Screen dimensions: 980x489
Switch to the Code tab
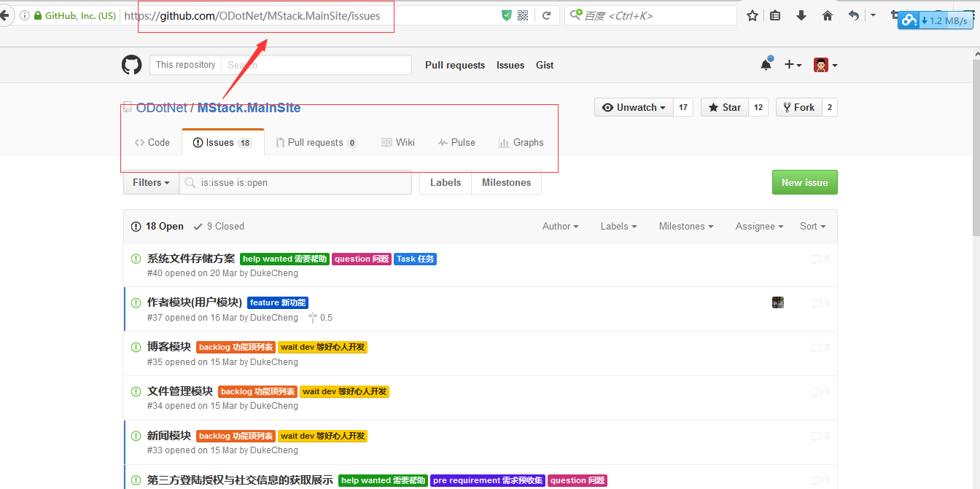click(152, 142)
